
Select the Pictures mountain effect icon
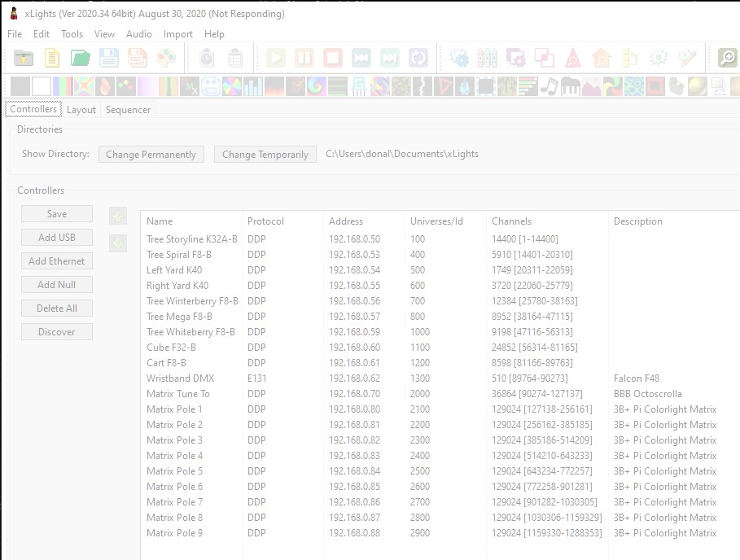(x=591, y=86)
